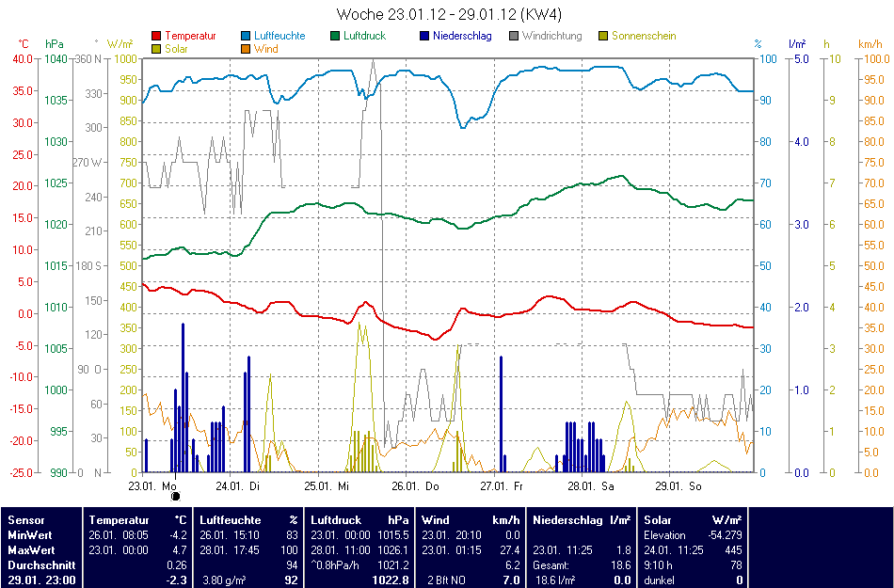Click the gray Windrichtung legend swatch
Screen dimensions: 894x588
click(513, 36)
